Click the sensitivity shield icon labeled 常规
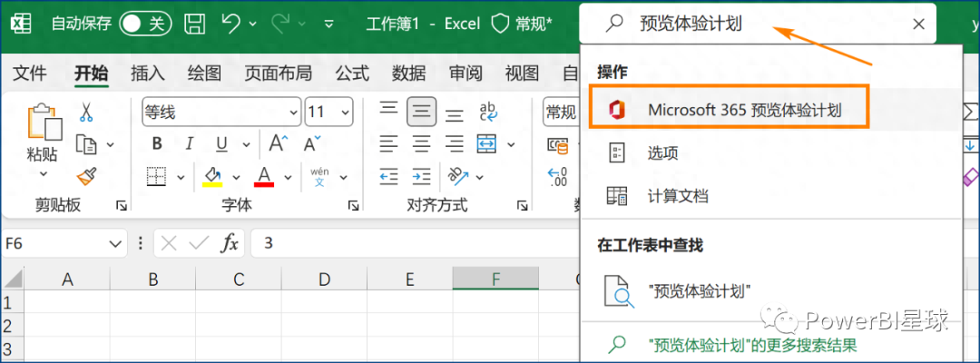The image size is (980, 363). click(x=501, y=24)
